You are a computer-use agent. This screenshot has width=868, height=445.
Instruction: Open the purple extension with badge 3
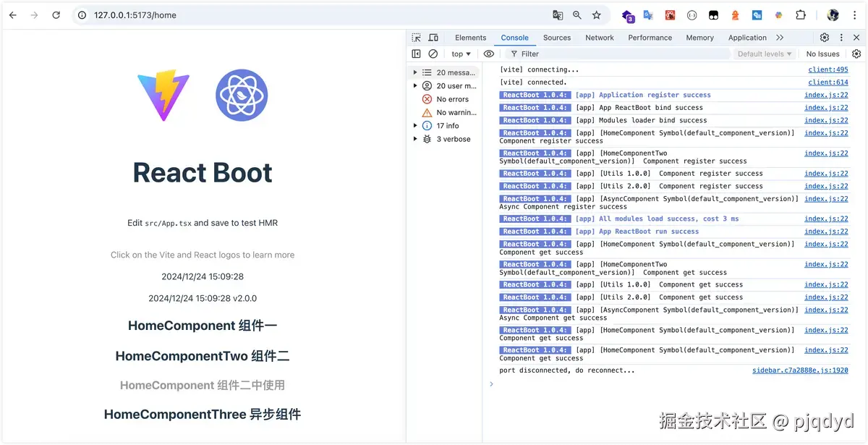click(627, 15)
